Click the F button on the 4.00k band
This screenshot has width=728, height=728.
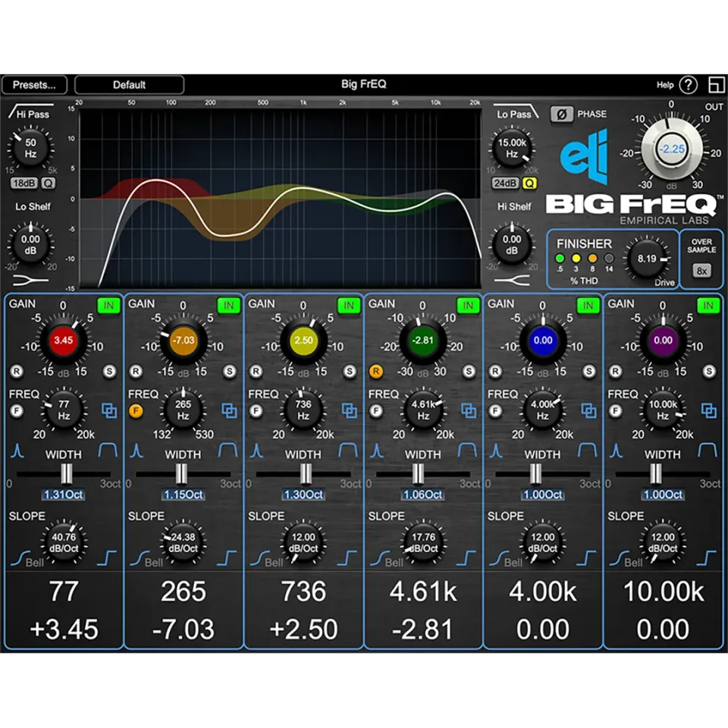coord(495,411)
